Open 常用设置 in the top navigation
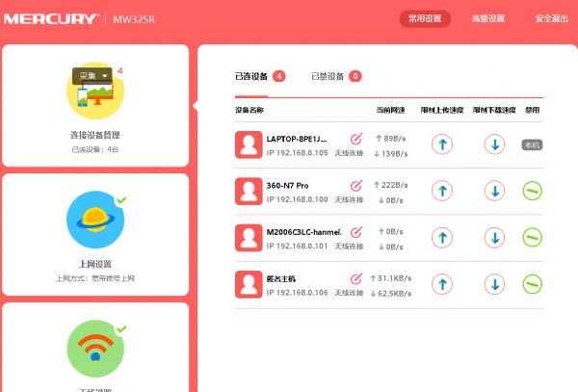Image resolution: width=578 pixels, height=392 pixels. 425,19
